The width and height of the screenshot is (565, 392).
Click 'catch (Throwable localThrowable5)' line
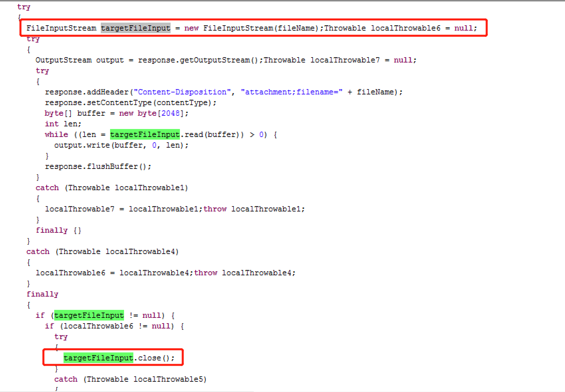pyautogui.click(x=130, y=379)
